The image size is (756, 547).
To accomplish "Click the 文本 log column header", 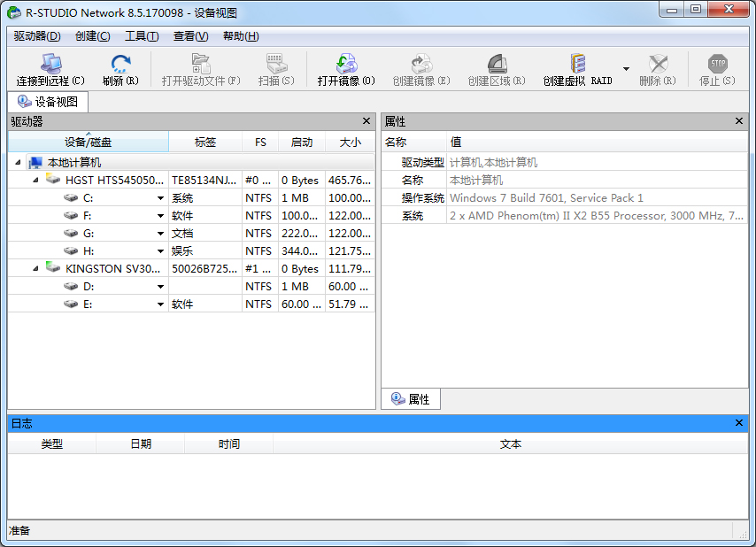I will [511, 443].
